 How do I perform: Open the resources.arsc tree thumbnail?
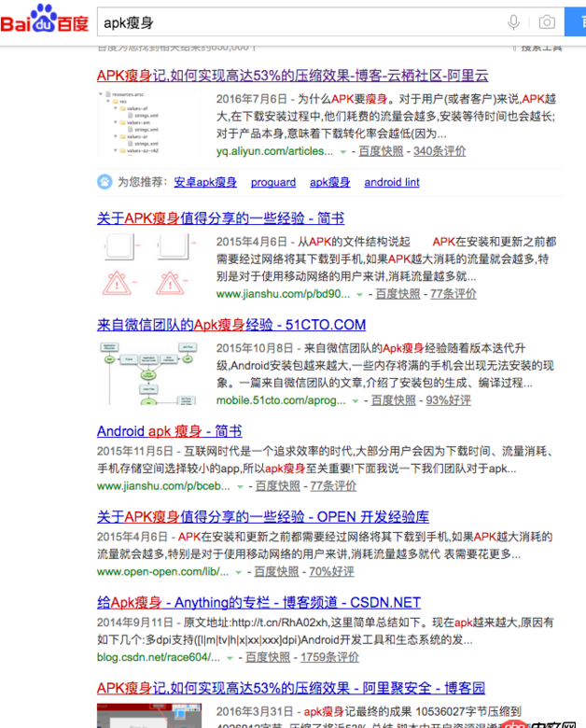149,123
